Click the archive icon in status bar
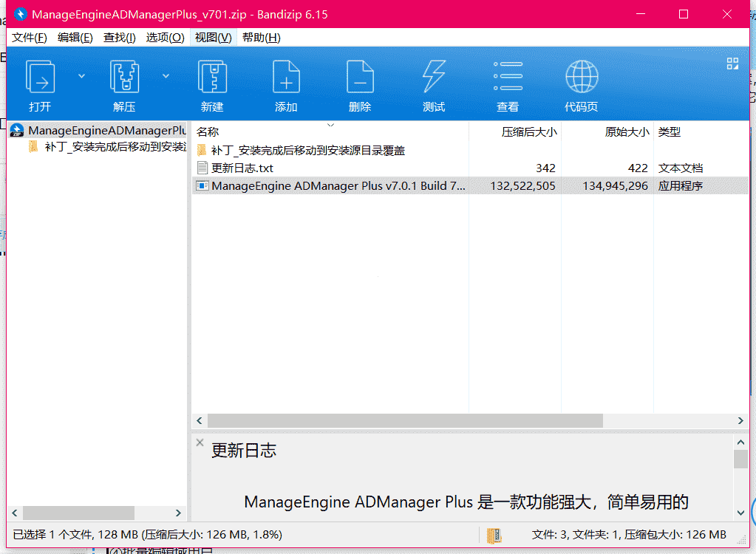This screenshot has height=554, width=756. click(494, 536)
